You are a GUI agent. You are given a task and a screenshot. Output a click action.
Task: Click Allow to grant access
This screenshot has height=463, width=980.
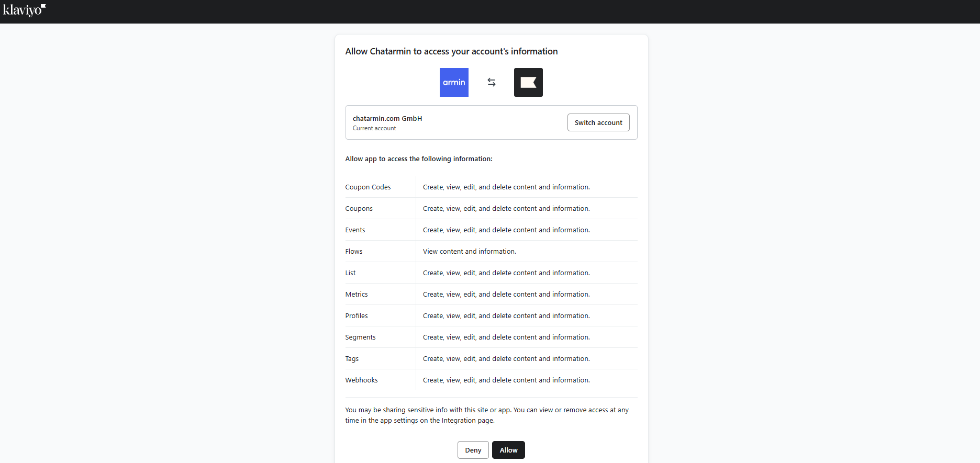click(x=508, y=450)
